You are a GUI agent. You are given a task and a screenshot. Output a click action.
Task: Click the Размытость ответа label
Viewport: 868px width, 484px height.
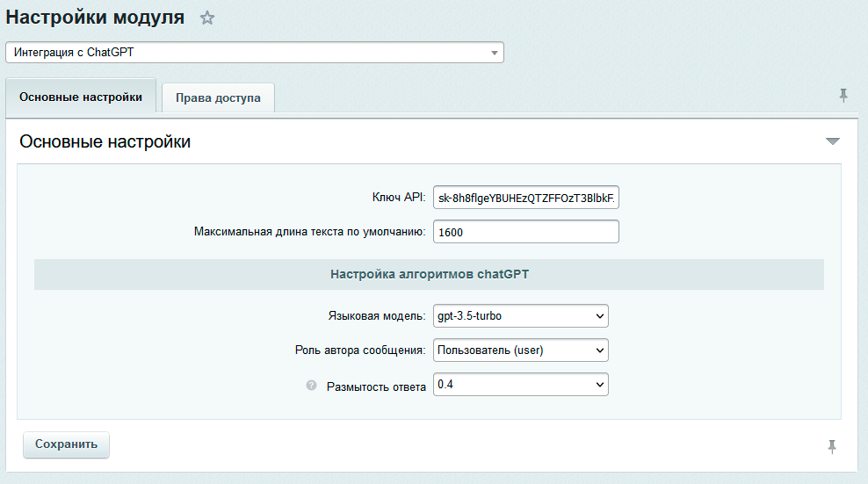coord(376,386)
